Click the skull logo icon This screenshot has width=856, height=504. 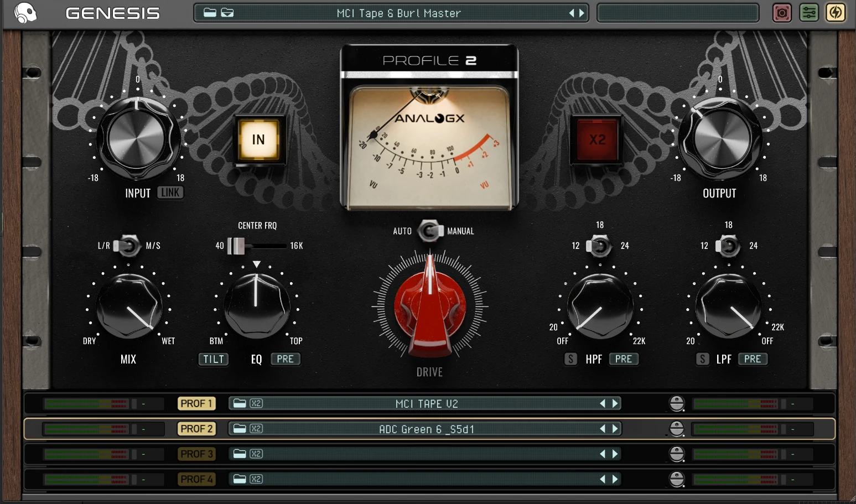(x=25, y=13)
